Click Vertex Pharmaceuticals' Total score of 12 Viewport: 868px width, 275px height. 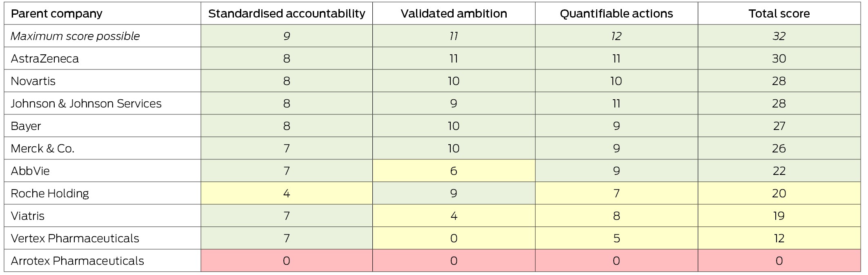tap(779, 238)
